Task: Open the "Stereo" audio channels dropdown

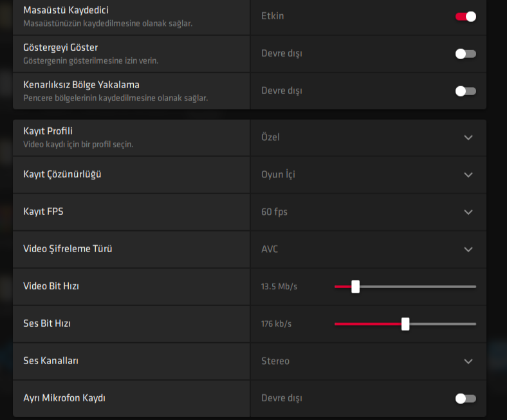Action: pyautogui.click(x=275, y=361)
